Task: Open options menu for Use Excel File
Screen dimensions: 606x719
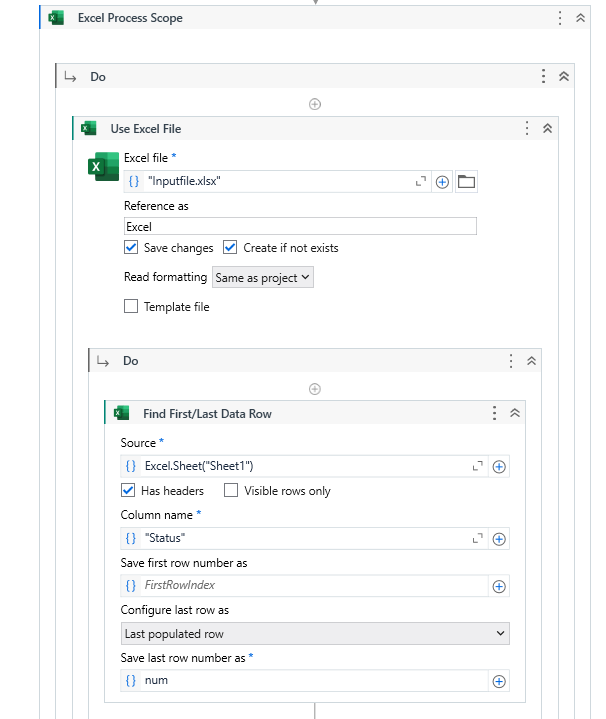Action: coord(527,128)
